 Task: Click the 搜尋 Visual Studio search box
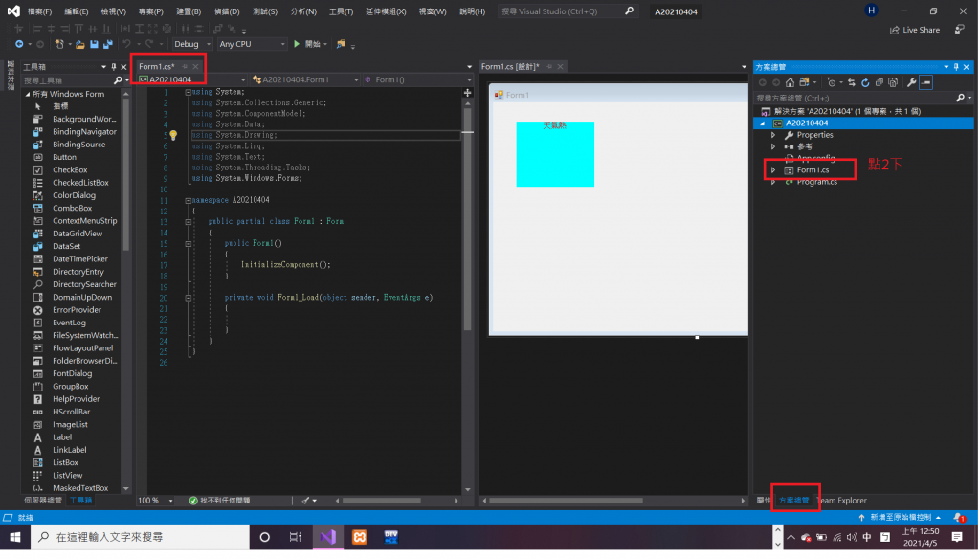click(x=568, y=11)
